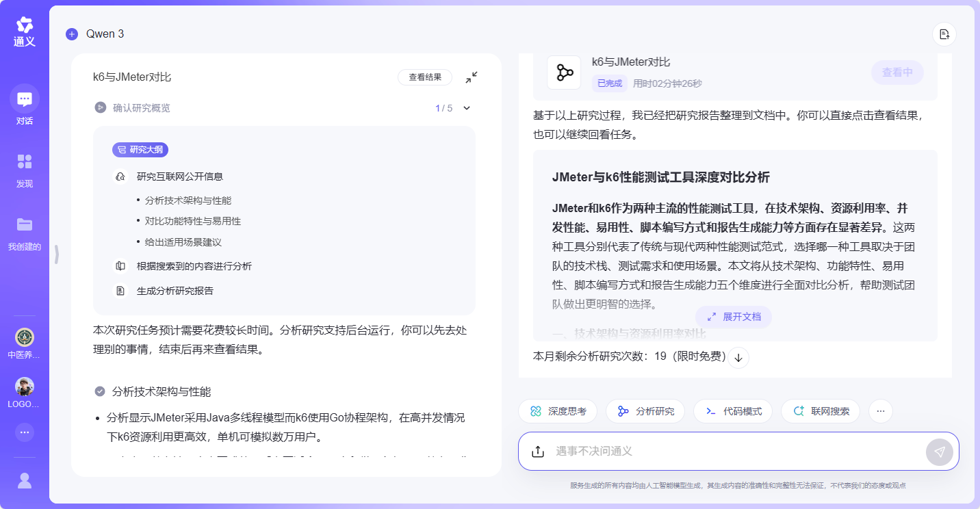Click the send message arrow button

(939, 452)
